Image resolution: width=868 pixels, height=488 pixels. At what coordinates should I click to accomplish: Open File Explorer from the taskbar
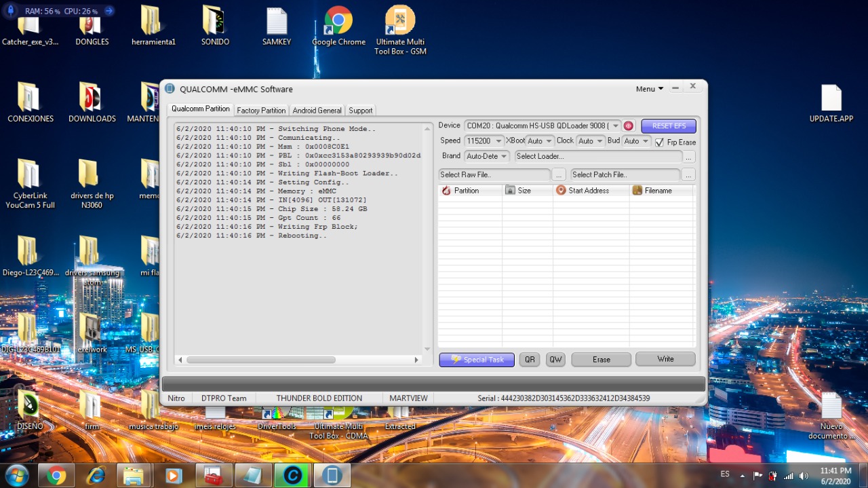[x=134, y=476]
